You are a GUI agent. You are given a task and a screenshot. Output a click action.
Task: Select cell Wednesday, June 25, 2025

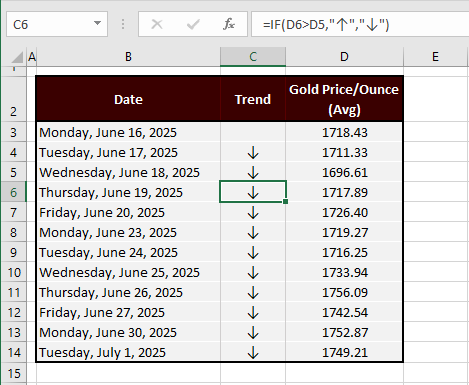point(128,272)
